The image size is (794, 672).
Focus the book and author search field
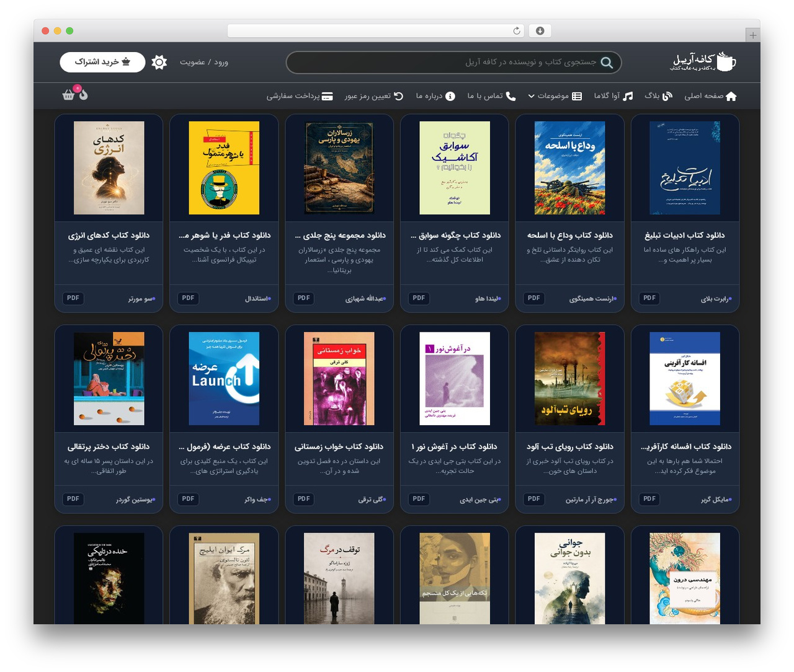tap(453, 63)
